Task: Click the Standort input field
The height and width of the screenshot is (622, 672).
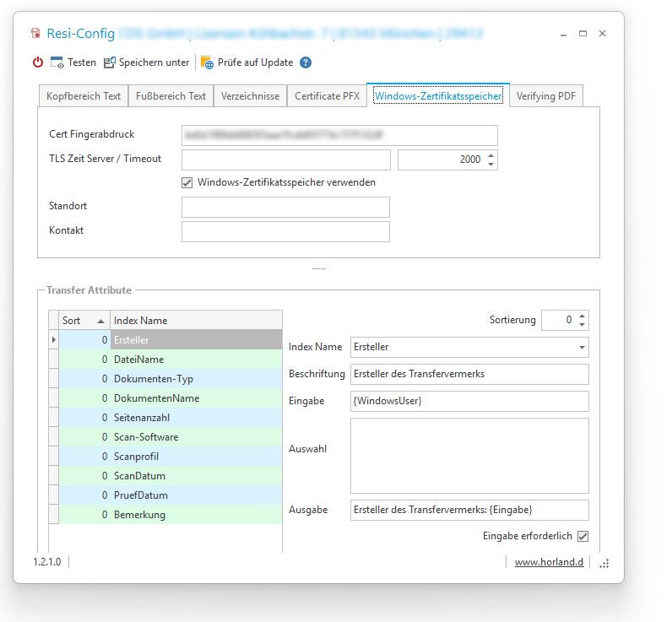Action: (x=285, y=208)
